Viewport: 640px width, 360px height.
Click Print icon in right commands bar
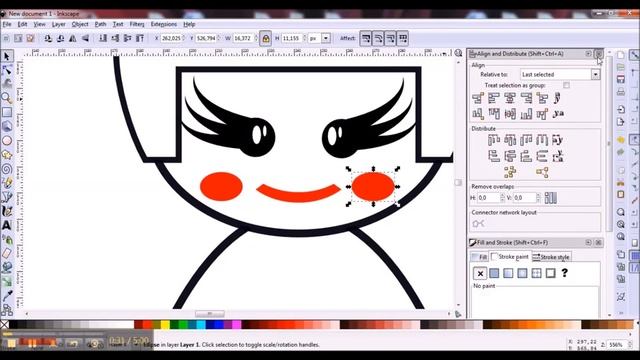(x=621, y=91)
